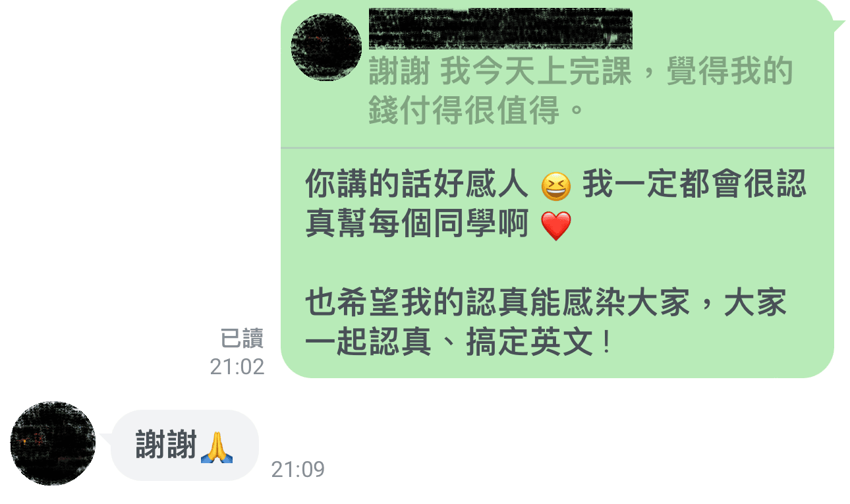This screenshot has width=850, height=504.
Task: Click the redacted sender name in quote
Action: coord(500,29)
